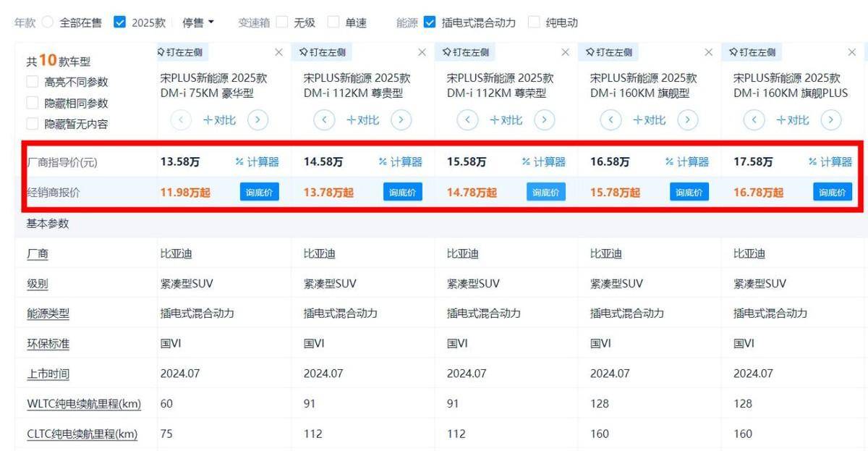Image resolution: width=868 pixels, height=451 pixels.
Task: Remove the 112KM 尊荣型 column with its X
Action: coord(566,52)
